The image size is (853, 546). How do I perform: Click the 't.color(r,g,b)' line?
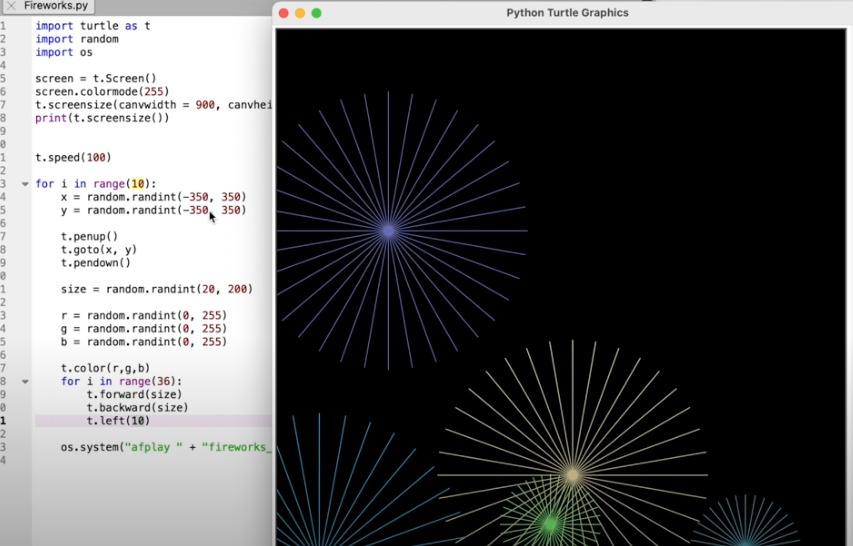pyautogui.click(x=106, y=368)
